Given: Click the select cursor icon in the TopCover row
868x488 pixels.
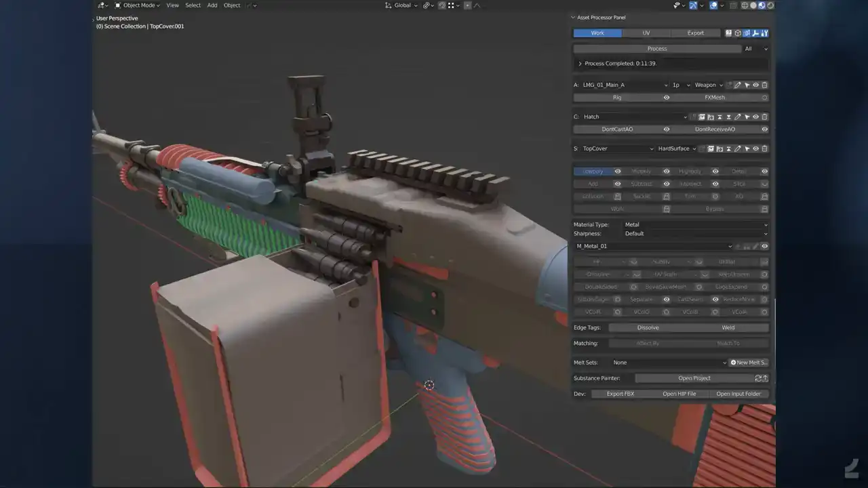Looking at the screenshot, I should tap(747, 149).
